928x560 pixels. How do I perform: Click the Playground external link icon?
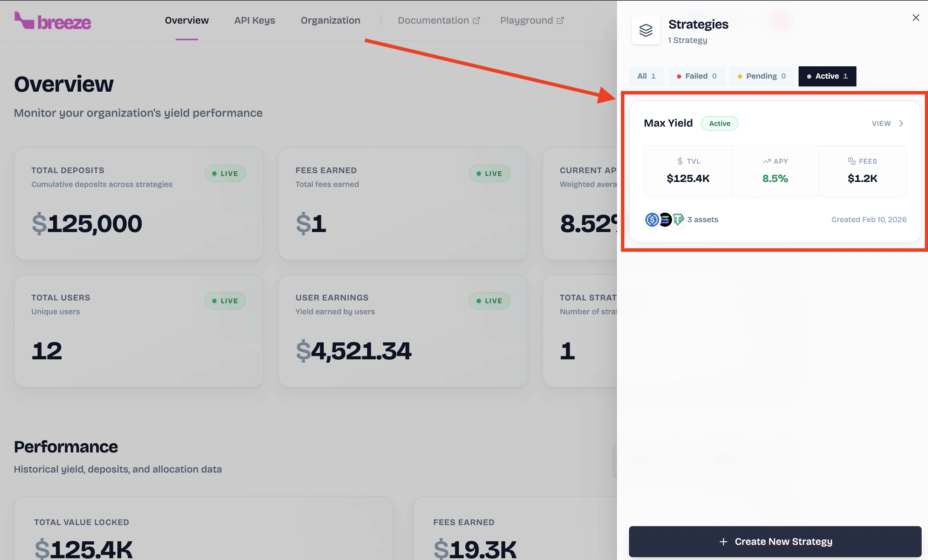[560, 21]
